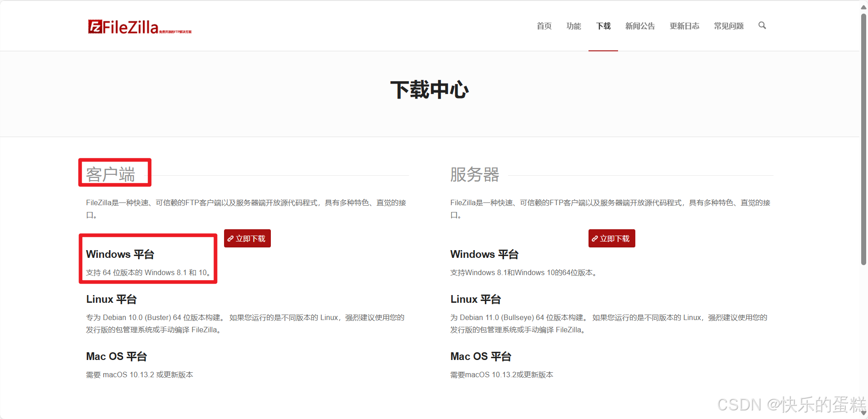The width and height of the screenshot is (868, 419).
Task: Open 更新日志 in the navigation bar
Action: [x=684, y=26]
